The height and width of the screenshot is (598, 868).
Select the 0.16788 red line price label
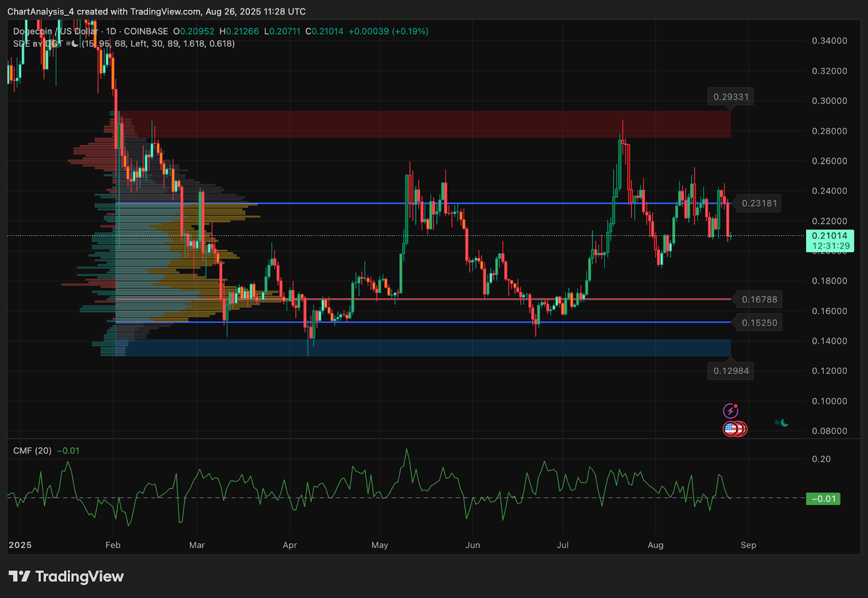point(759,300)
